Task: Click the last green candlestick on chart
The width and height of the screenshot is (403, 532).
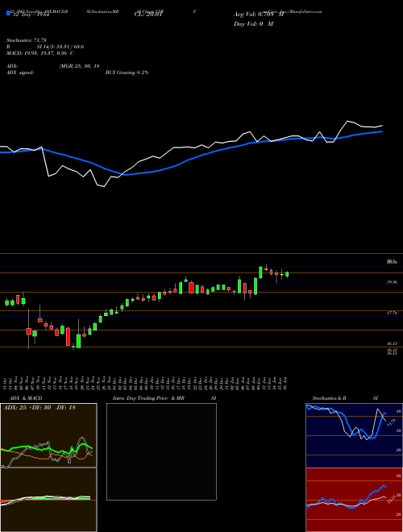Action: point(287,274)
